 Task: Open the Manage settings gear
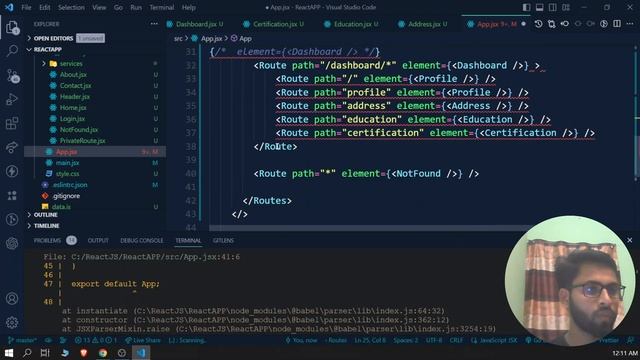[x=12, y=322]
